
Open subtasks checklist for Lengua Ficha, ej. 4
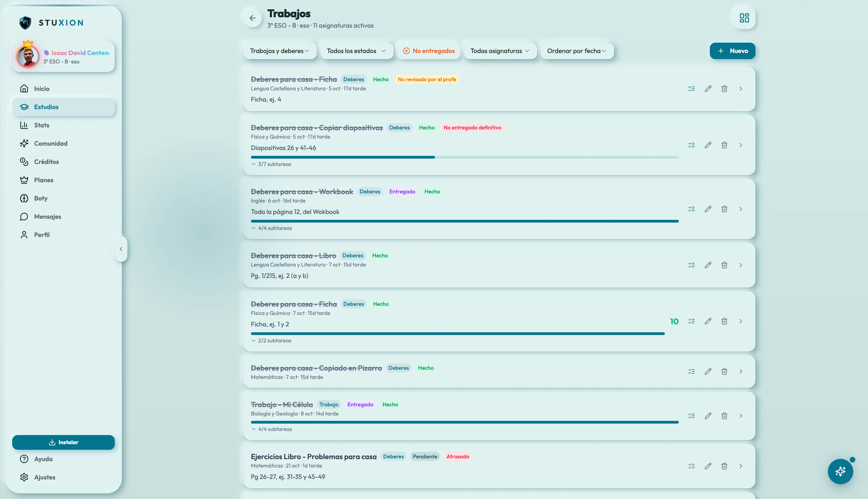tap(692, 89)
